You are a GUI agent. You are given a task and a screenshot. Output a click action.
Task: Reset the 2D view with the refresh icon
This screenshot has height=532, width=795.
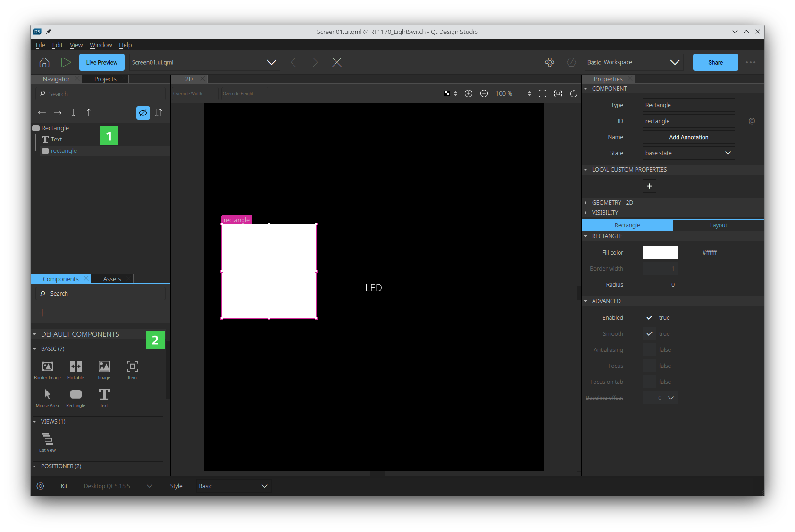574,93
